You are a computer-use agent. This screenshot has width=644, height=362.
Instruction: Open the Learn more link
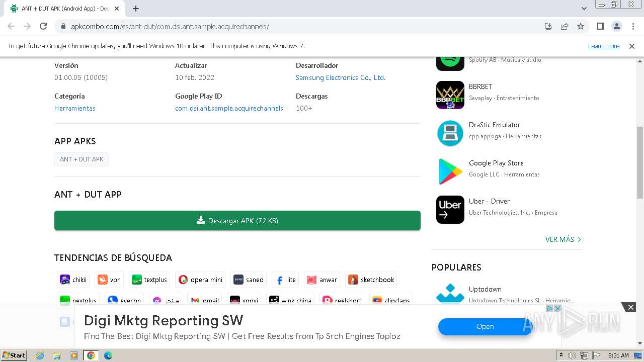click(x=604, y=46)
